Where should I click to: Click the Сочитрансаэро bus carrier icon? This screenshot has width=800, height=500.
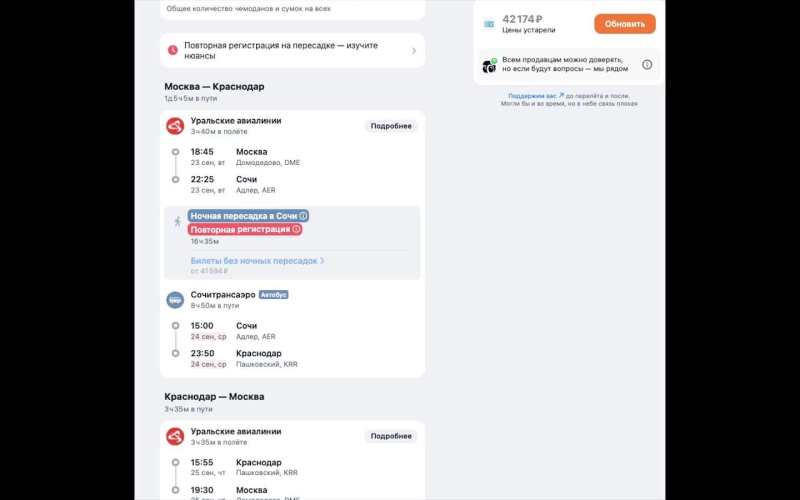[175, 299]
